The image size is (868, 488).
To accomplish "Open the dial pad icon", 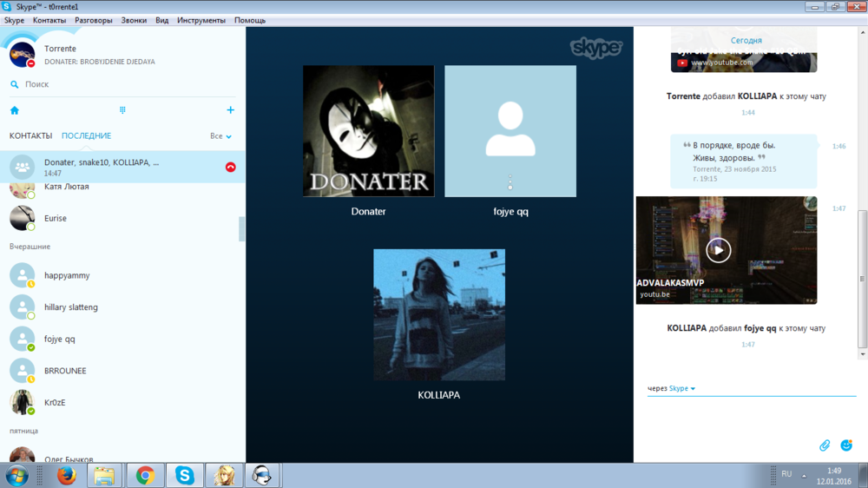I will click(x=122, y=110).
